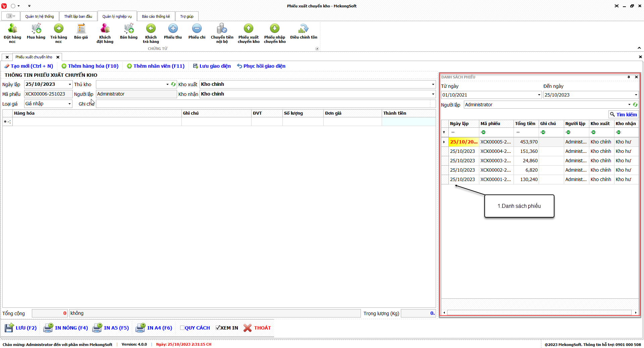Open Phiếu nhập chuyển kho icon

[x=275, y=29]
